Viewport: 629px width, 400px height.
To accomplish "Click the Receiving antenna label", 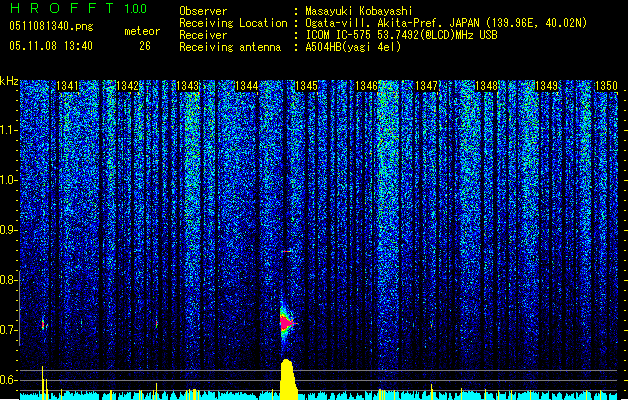I will pos(230,47).
